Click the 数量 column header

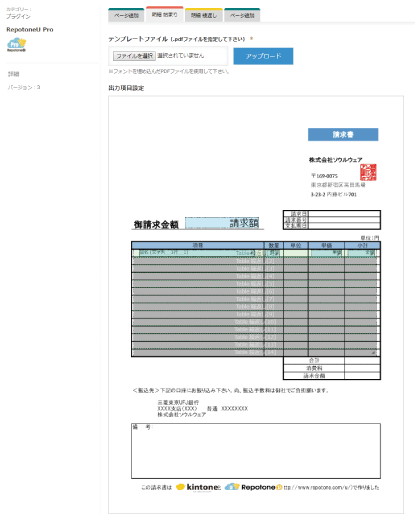coord(274,245)
